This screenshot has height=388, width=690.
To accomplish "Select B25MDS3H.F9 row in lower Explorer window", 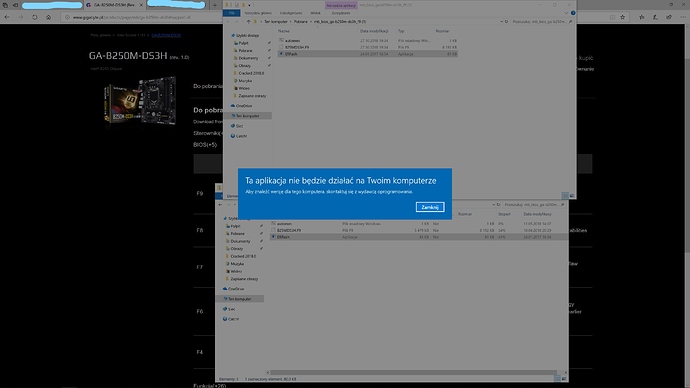I will coord(418,230).
